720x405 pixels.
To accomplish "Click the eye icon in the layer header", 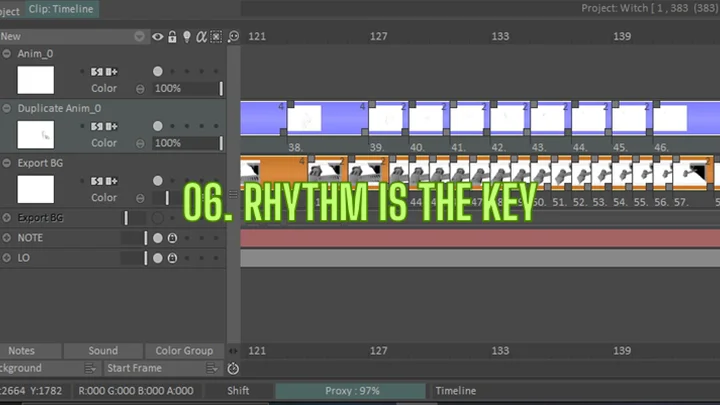I will click(158, 37).
